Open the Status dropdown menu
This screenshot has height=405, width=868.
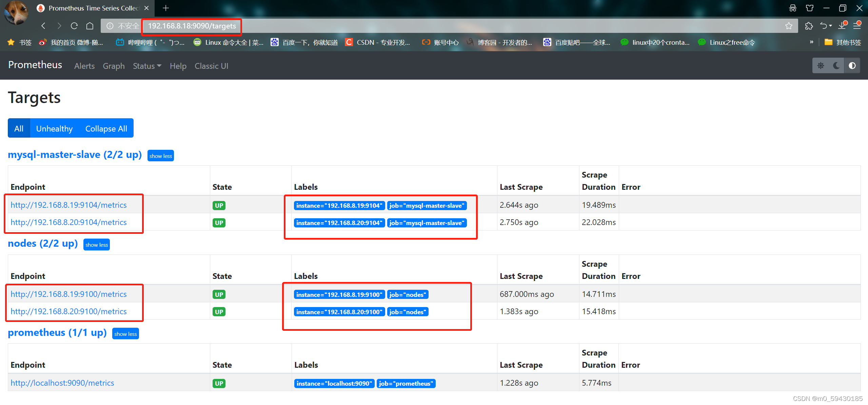pyautogui.click(x=147, y=66)
